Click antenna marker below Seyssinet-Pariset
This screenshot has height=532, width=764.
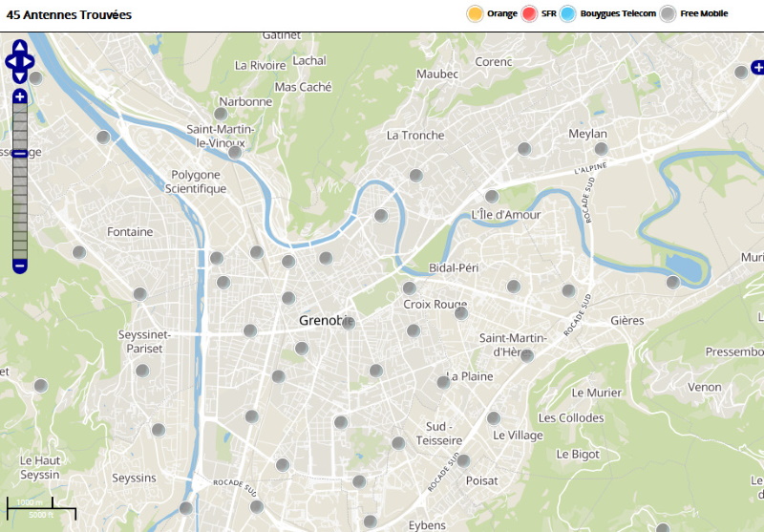point(142,371)
